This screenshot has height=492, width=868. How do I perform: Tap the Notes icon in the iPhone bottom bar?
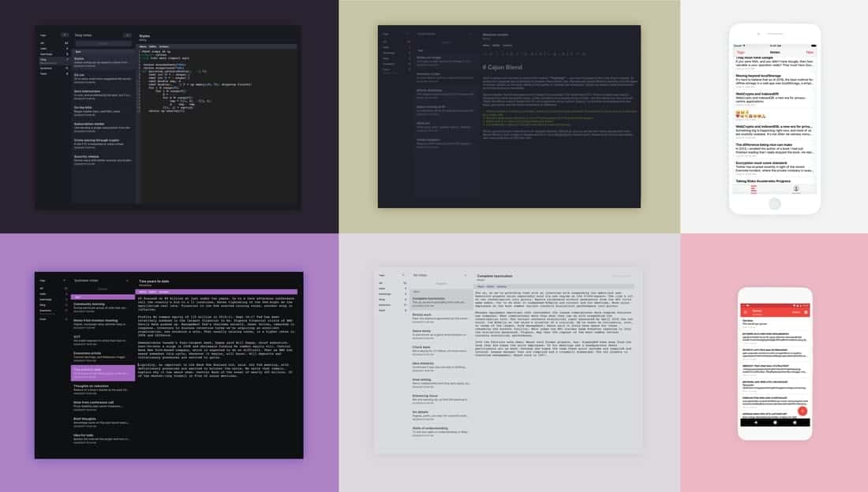point(750,188)
